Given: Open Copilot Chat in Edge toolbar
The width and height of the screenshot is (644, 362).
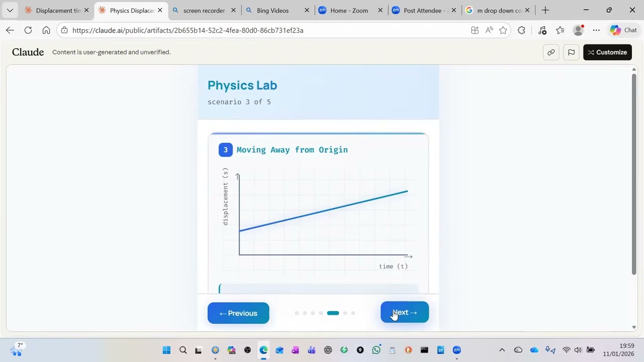Looking at the screenshot, I should click(x=623, y=30).
